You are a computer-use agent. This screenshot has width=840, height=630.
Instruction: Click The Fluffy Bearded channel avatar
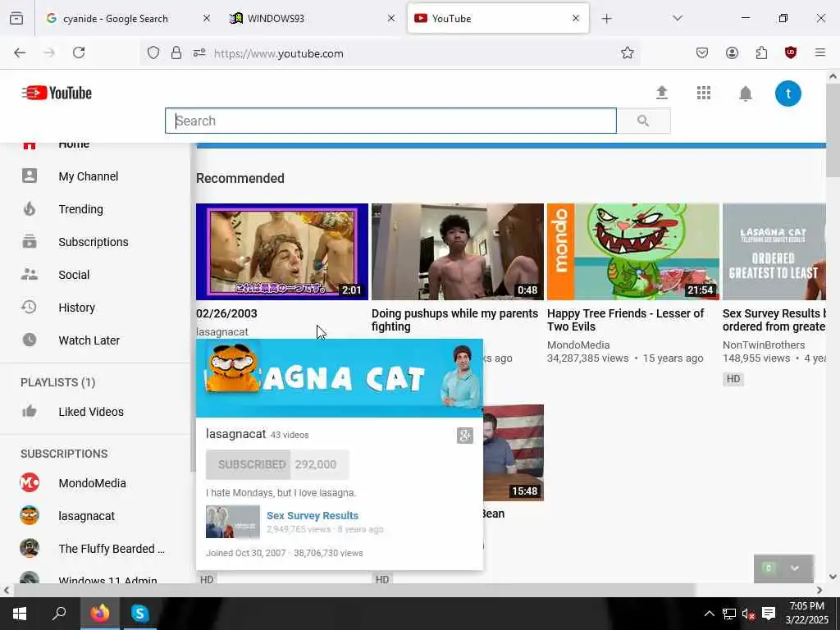(x=30, y=548)
